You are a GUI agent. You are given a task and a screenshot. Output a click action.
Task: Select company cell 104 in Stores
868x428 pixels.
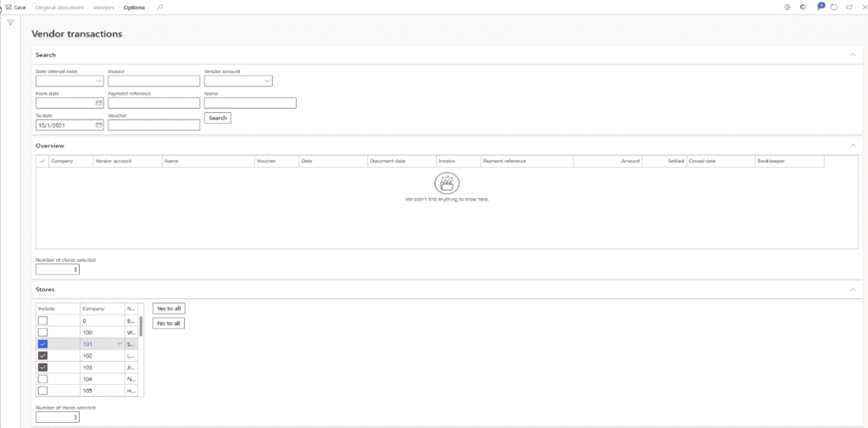tap(103, 379)
